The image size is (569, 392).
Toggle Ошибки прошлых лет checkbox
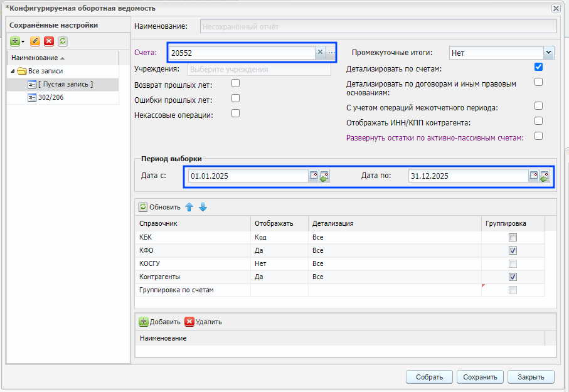[235, 98]
